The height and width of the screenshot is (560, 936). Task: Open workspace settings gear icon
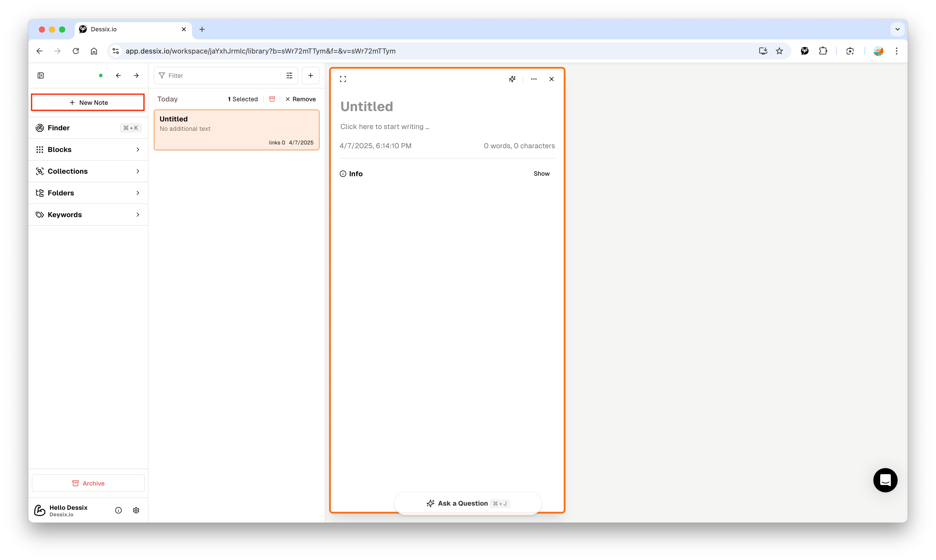pyautogui.click(x=136, y=510)
